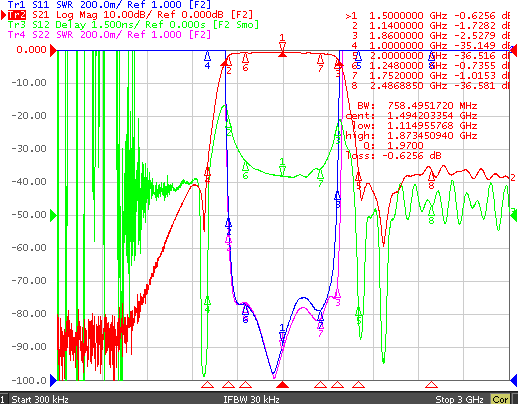The image size is (518, 404).
Task: Click the green triangle on right edge of graph
Action: 514,216
